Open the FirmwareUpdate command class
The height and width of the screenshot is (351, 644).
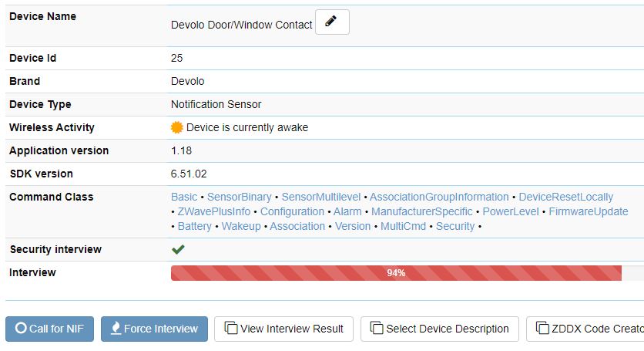pos(588,212)
